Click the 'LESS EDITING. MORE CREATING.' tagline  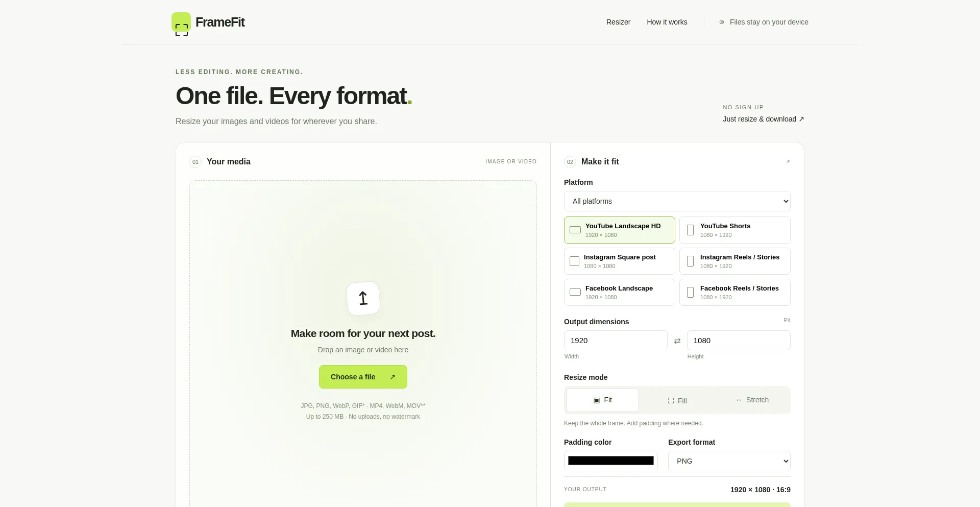239,72
